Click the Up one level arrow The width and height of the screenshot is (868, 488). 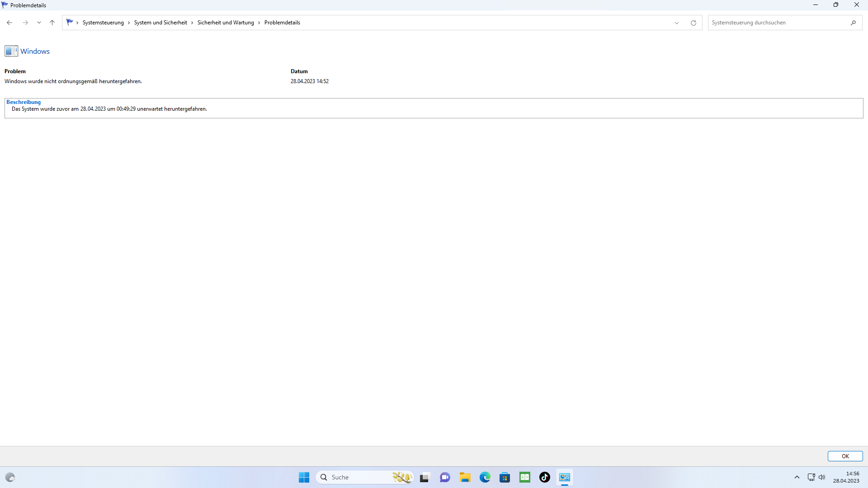click(x=52, y=23)
